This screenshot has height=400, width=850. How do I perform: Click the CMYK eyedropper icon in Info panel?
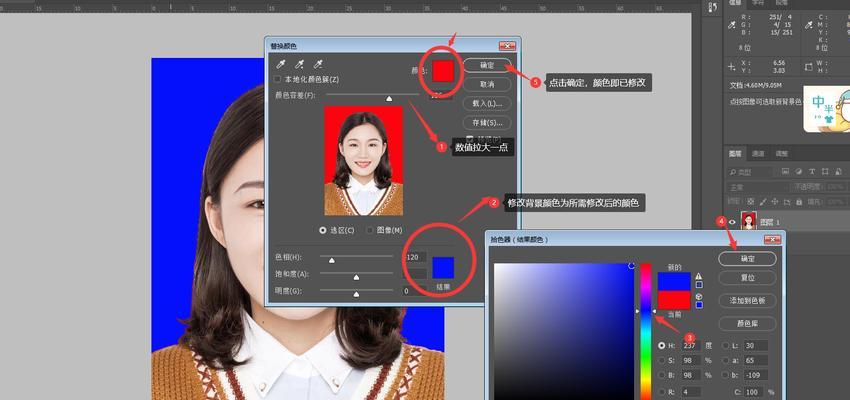click(x=809, y=25)
